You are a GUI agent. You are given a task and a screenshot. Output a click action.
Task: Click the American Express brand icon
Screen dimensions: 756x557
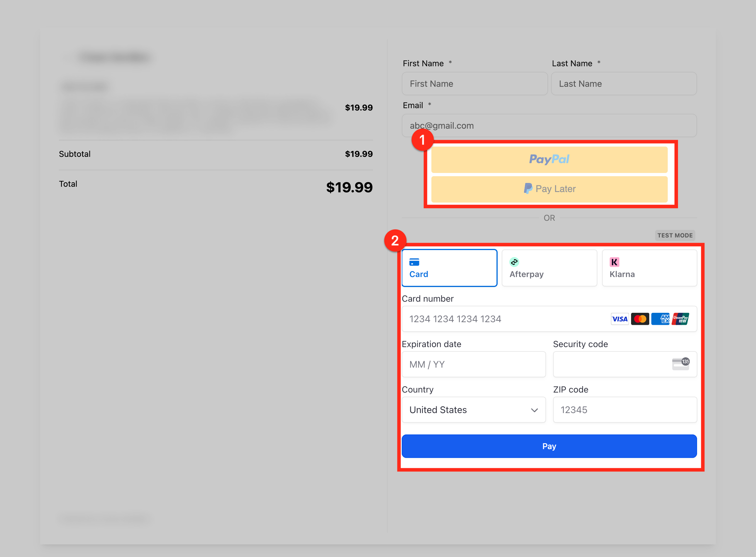660,319
